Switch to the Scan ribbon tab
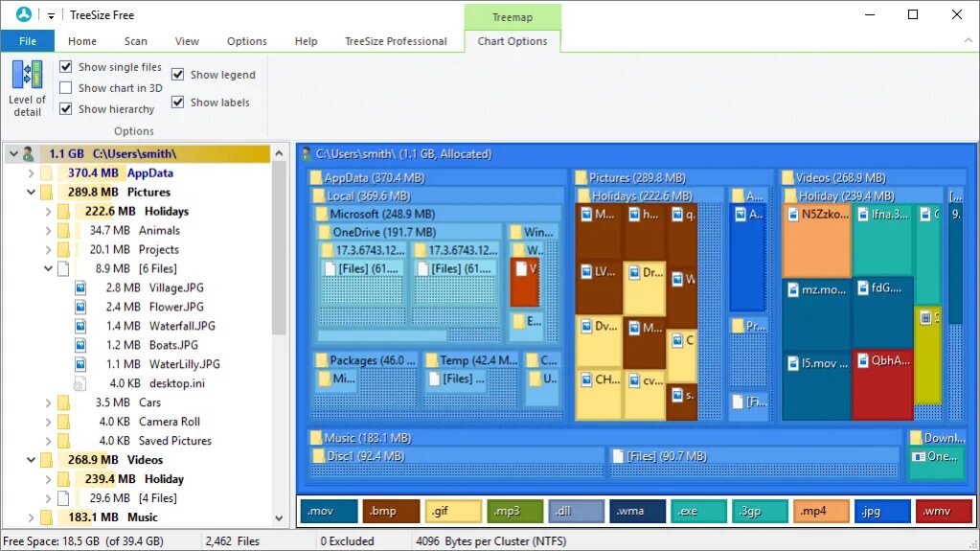The image size is (980, 551). [x=136, y=40]
